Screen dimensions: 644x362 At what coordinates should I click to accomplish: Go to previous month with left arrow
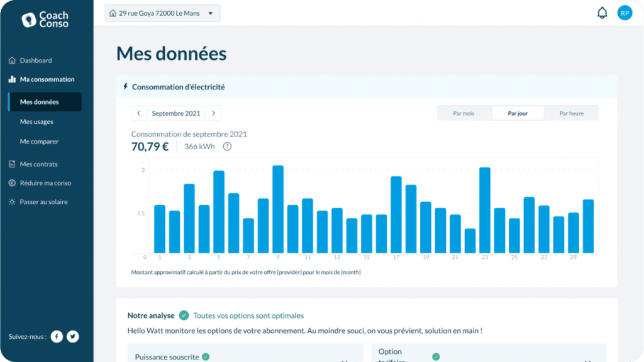[138, 113]
